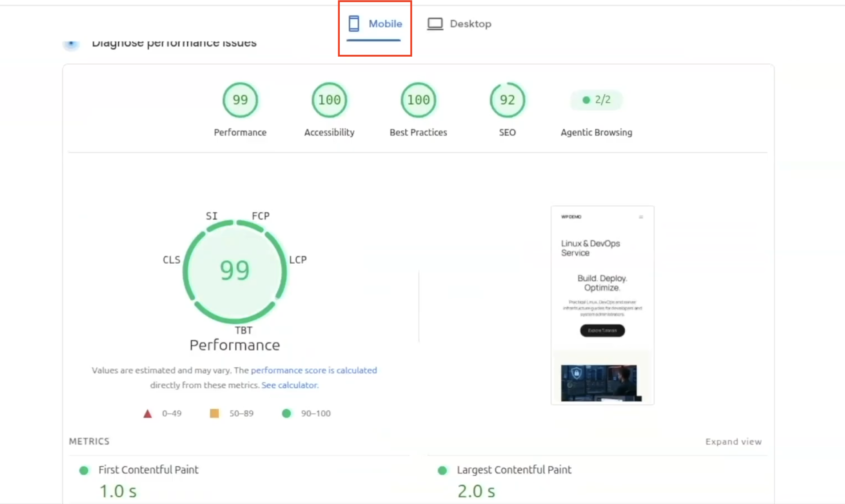845x504 pixels.
Task: Click the 'Diagnose performance issues' heading
Action: click(x=174, y=43)
